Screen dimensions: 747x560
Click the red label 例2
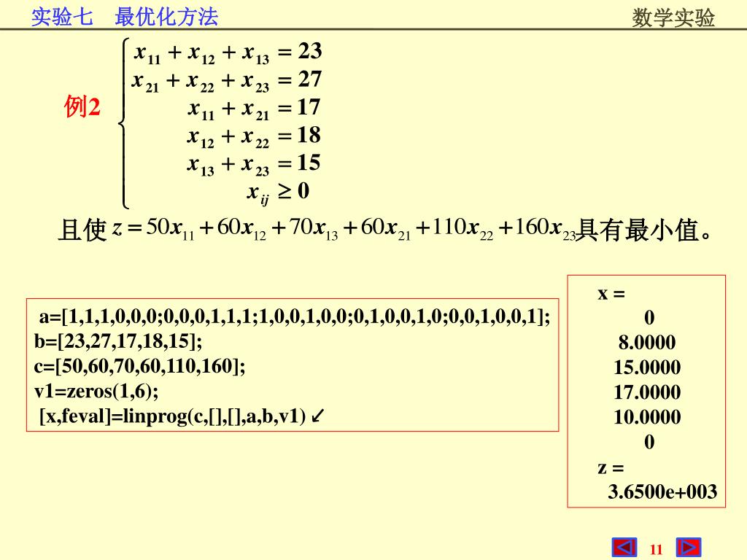coord(82,106)
